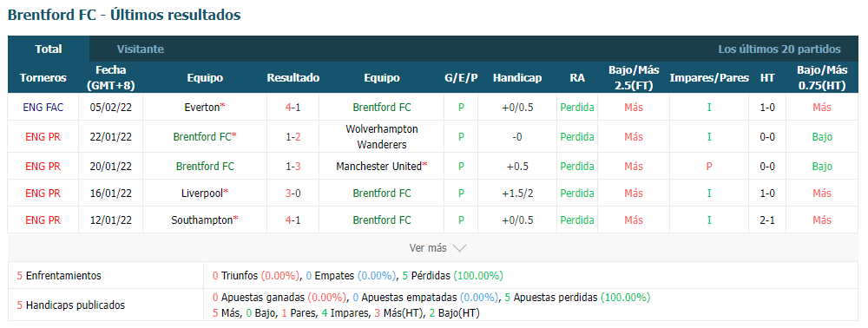
Task: Open the Everton team link
Action: click(x=202, y=108)
